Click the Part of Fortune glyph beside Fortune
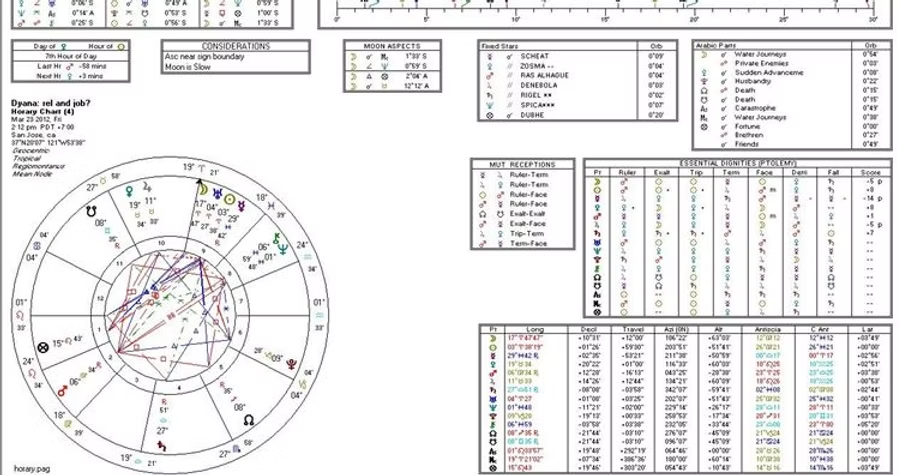 pos(705,127)
